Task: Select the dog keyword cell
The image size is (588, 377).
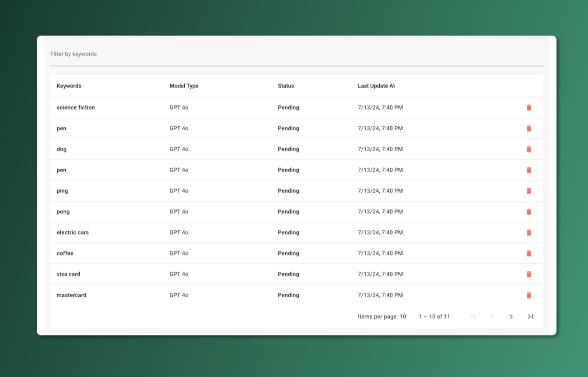Action: [62, 149]
